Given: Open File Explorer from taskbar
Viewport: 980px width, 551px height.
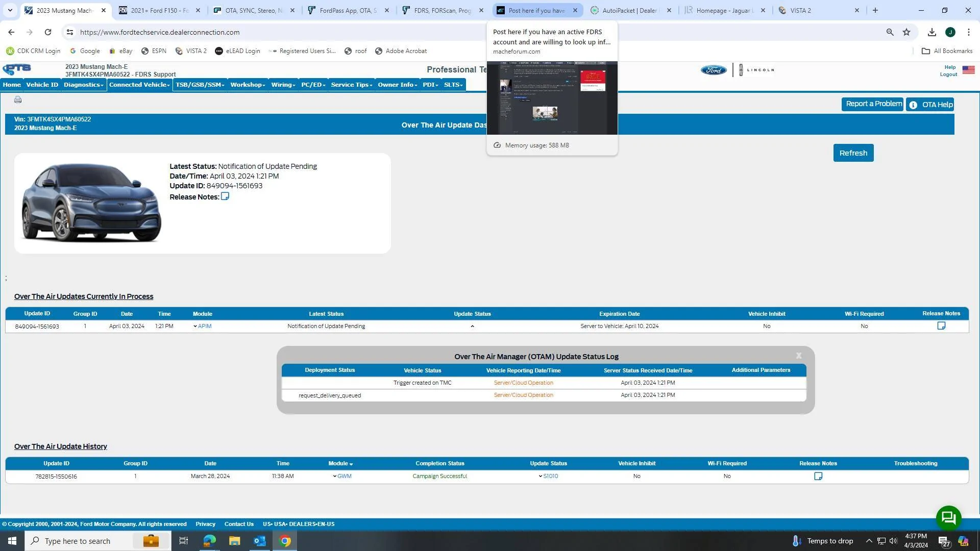Looking at the screenshot, I should pyautogui.click(x=234, y=541).
